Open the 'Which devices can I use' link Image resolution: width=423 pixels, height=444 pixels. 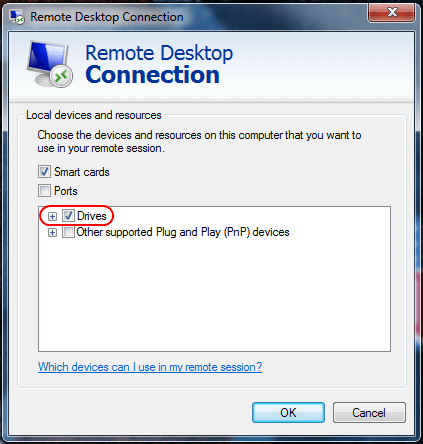tap(150, 367)
